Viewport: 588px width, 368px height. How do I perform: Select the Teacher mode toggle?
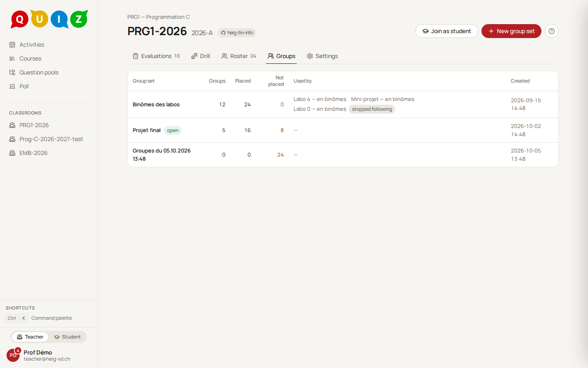click(30, 337)
